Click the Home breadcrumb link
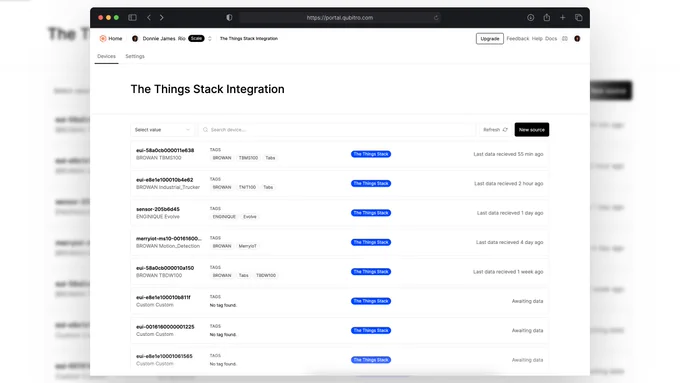This screenshot has height=383, width=680. [x=115, y=39]
